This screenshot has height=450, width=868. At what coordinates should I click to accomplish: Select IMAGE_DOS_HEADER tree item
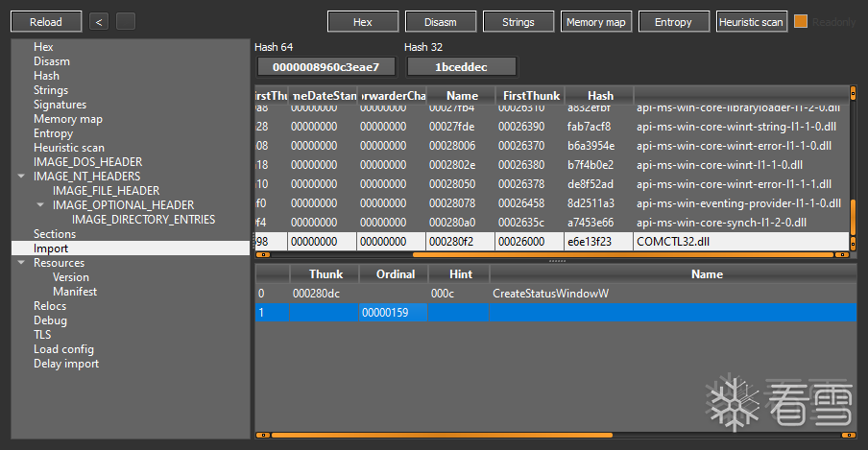tap(87, 162)
